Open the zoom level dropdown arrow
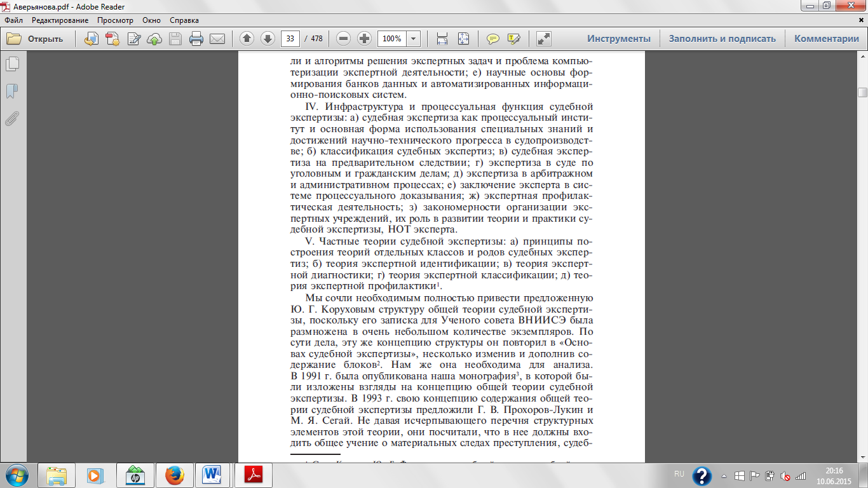 414,39
